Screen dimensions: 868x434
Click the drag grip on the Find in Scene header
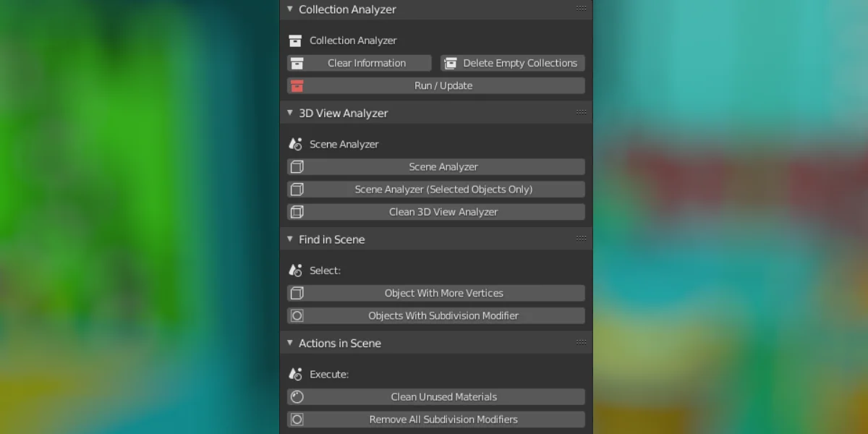tap(582, 237)
